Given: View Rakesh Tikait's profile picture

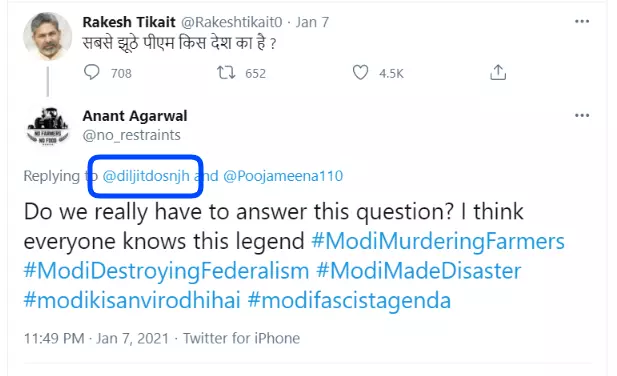Looking at the screenshot, I should pyautogui.click(x=47, y=36).
